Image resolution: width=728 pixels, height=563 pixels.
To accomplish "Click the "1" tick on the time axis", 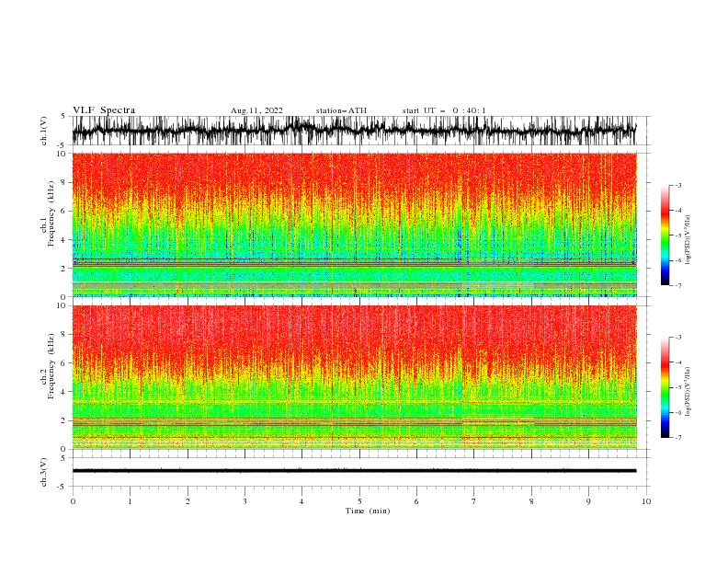I will (130, 501).
